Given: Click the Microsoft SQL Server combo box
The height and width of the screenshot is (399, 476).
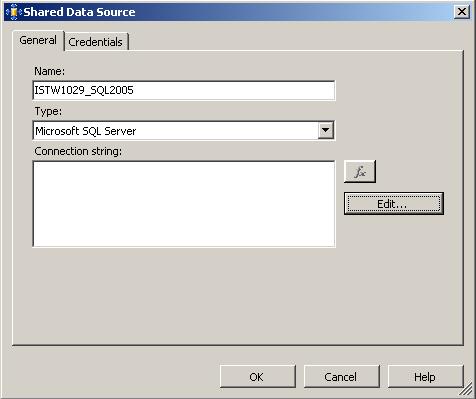Looking at the screenshot, I should pyautogui.click(x=184, y=131).
